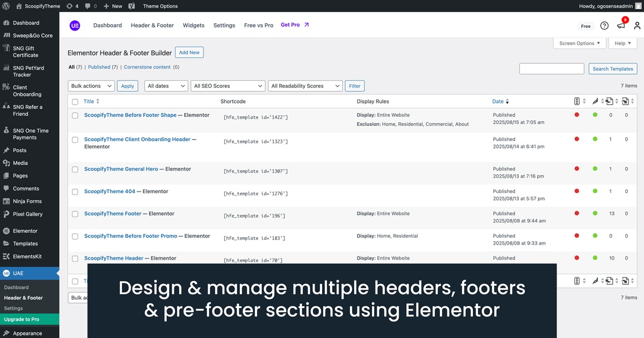Toggle the select-all checkbox in table header
The image size is (644, 338).
[75, 101]
